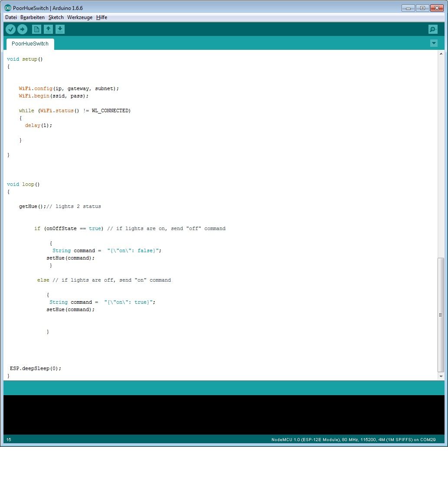Click the 'getHue();// lights 2 status' line
The height and width of the screenshot is (484, 448).
[x=60, y=207]
